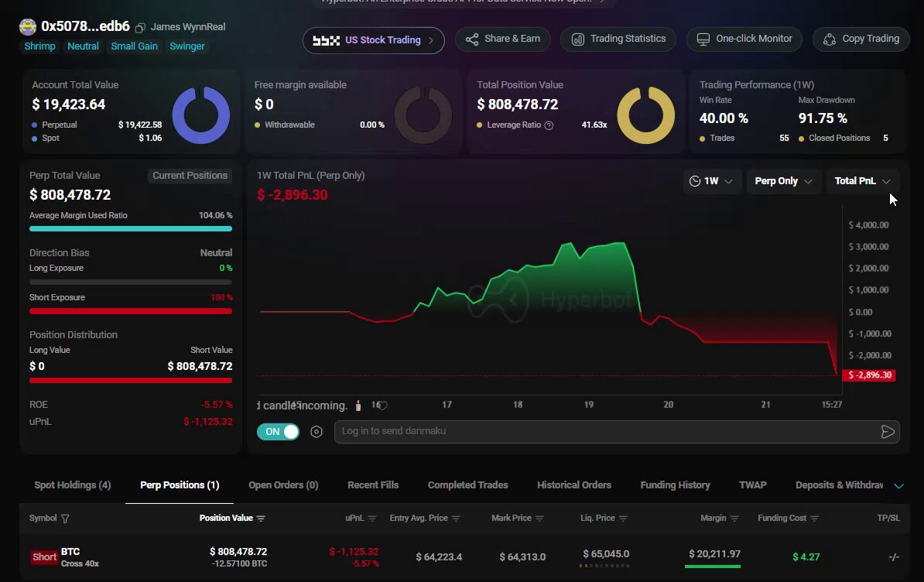Screen dimensions: 924x582
Task: Click the Account Total Value donut chart
Action: pos(201,115)
